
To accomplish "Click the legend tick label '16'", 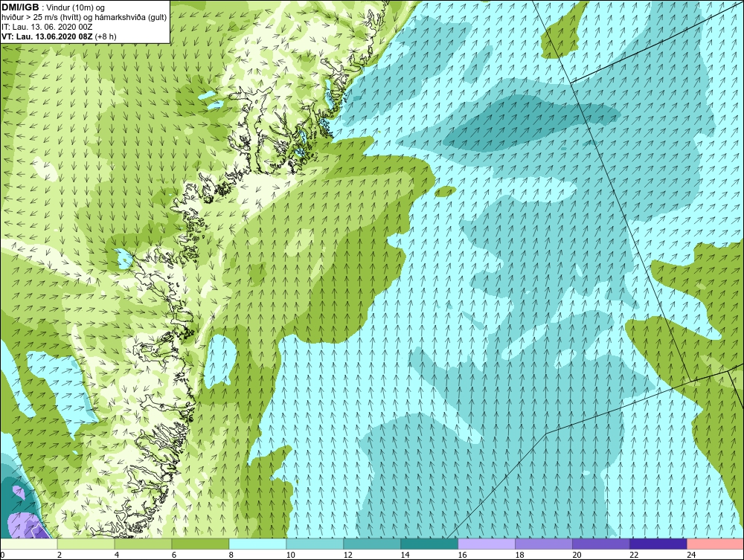I will 462,555.
